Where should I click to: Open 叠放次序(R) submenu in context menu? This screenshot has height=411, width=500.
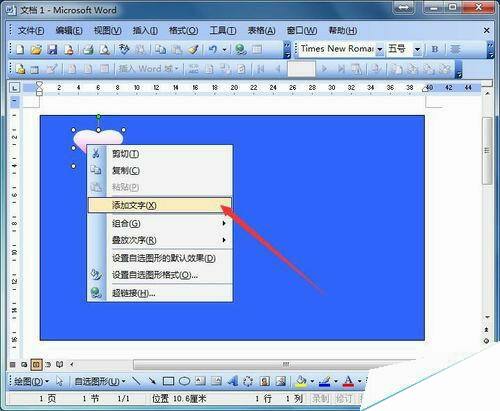pos(160,240)
